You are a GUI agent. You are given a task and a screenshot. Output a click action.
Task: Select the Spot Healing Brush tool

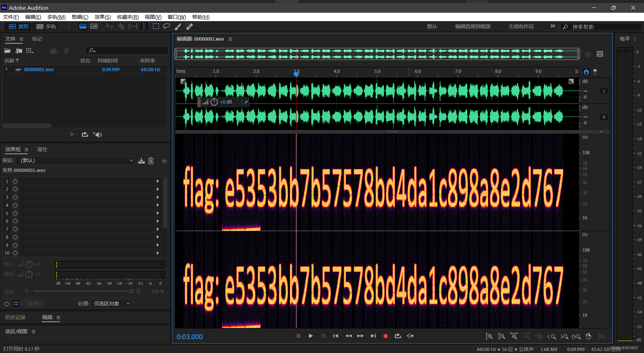tap(190, 27)
